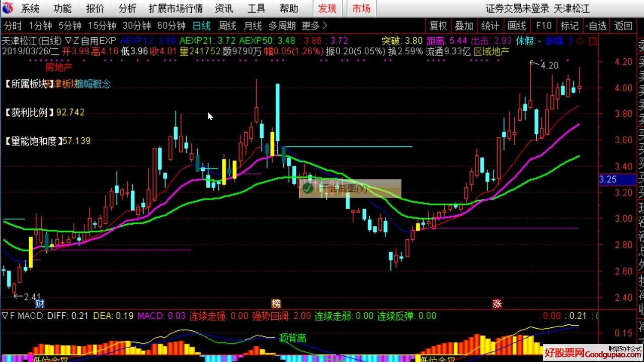Click the red diamond icon after 涨幅
The height and width of the screenshot is (362, 644).
coord(579,41)
